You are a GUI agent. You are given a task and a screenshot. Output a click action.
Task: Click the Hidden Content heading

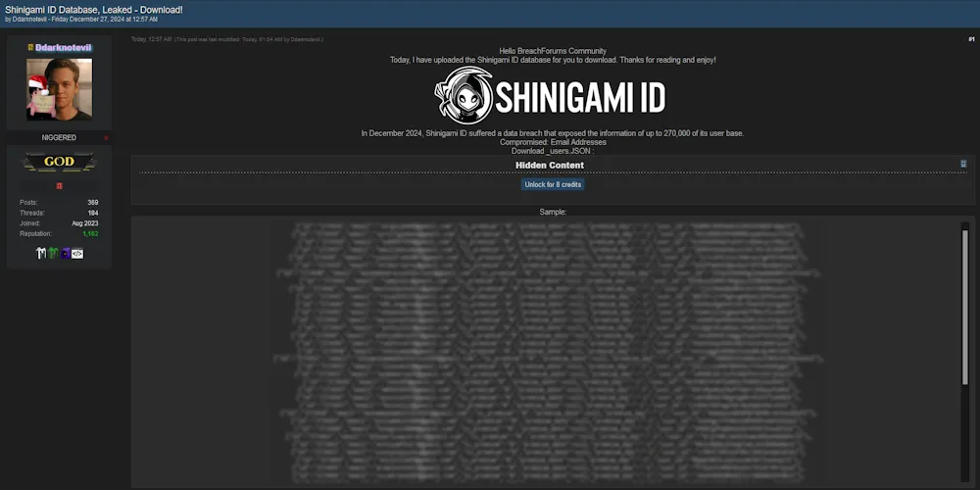550,165
